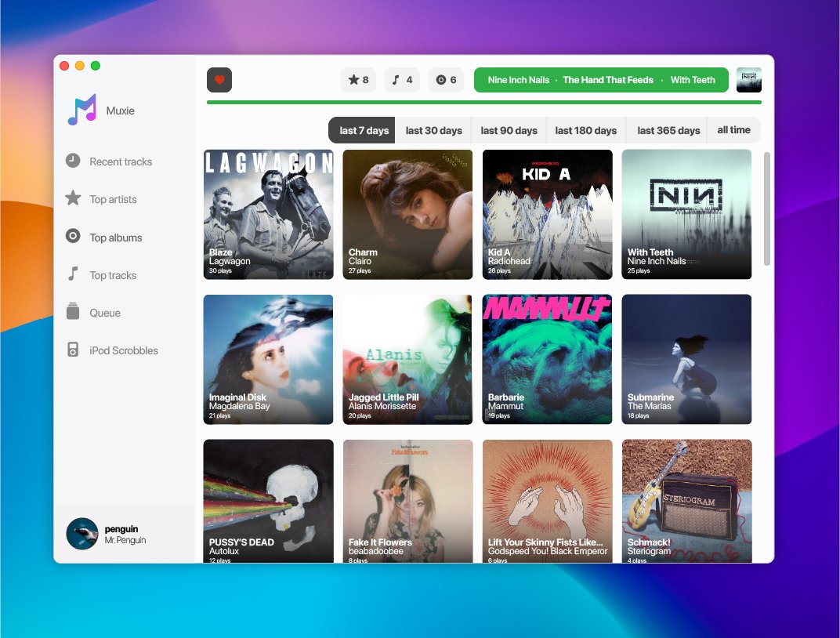Screen dimensions: 840x638
Task: Click the green track progress bar
Action: [483, 103]
